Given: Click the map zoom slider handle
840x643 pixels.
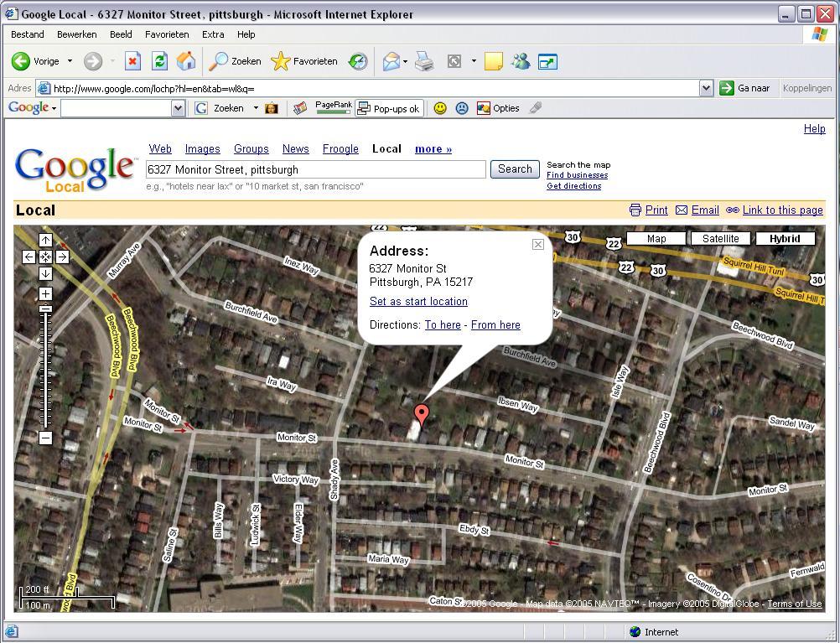Looking at the screenshot, I should [45, 309].
